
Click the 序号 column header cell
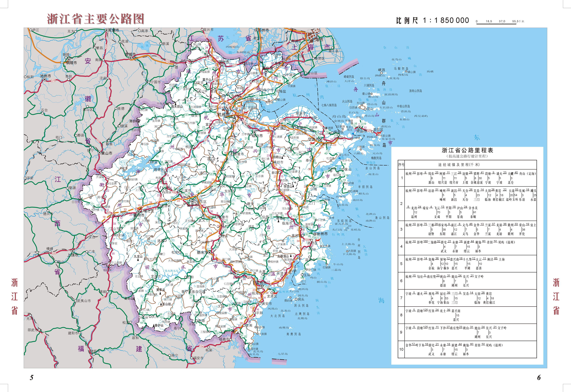point(401,164)
